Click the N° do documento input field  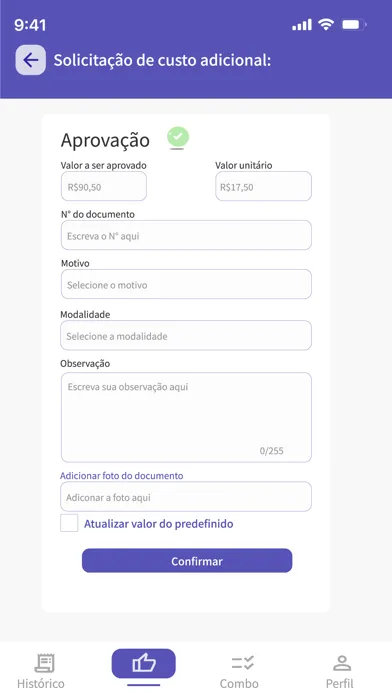pyautogui.click(x=186, y=235)
